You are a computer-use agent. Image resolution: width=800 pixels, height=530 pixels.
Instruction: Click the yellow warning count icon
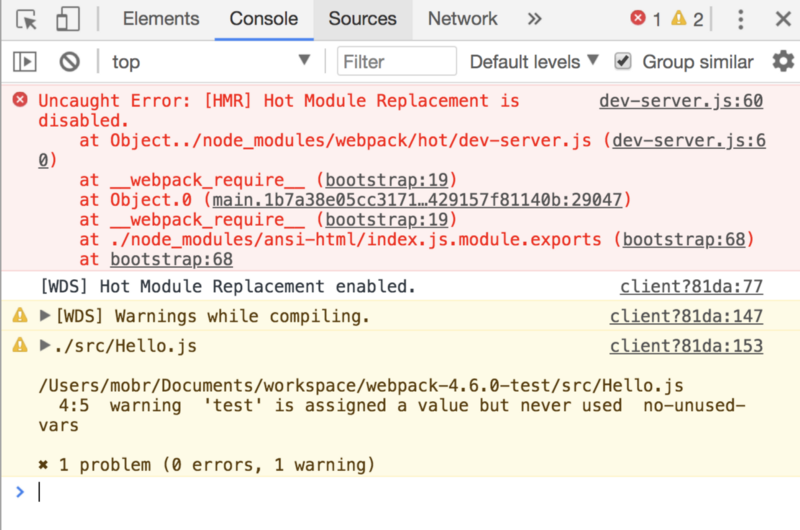tap(680, 19)
